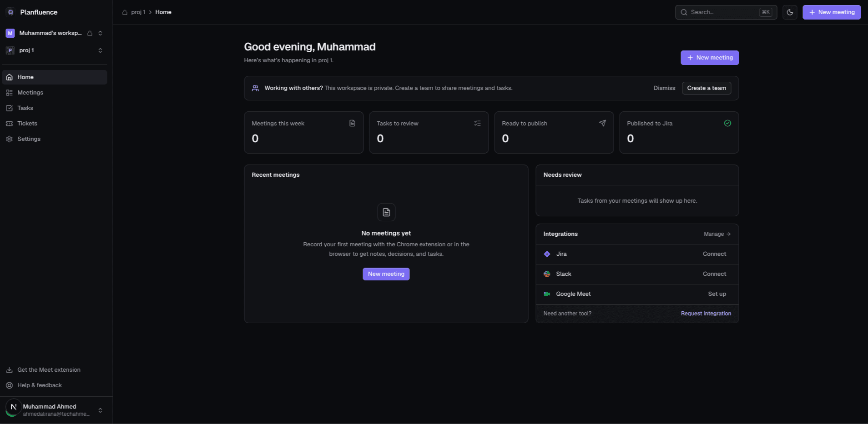Click New meeting in Recent meetings panel
The image size is (868, 424).
(386, 274)
